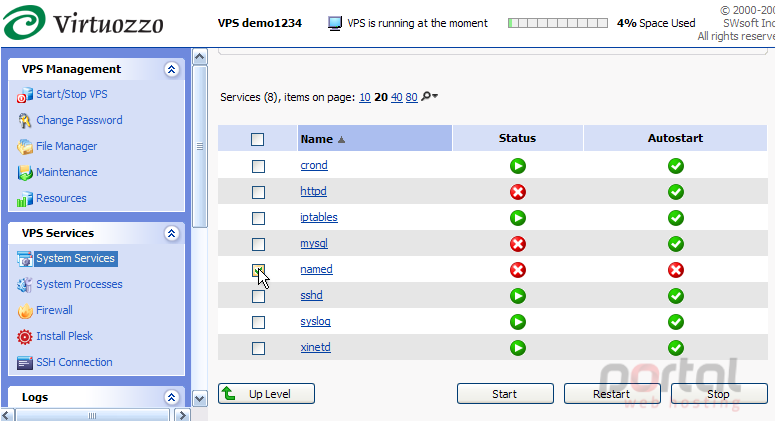
Task: Click the Resources bar chart icon
Action: pyautogui.click(x=24, y=199)
